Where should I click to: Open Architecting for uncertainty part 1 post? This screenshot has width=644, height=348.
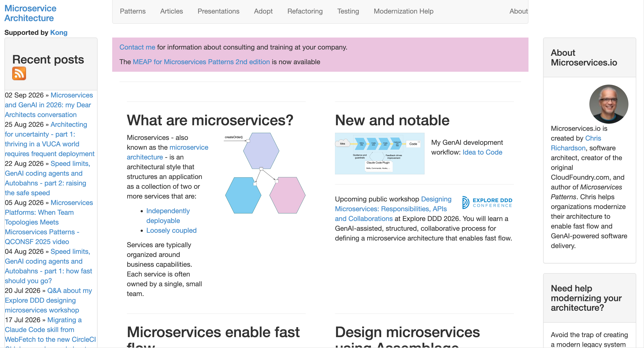coord(50,139)
